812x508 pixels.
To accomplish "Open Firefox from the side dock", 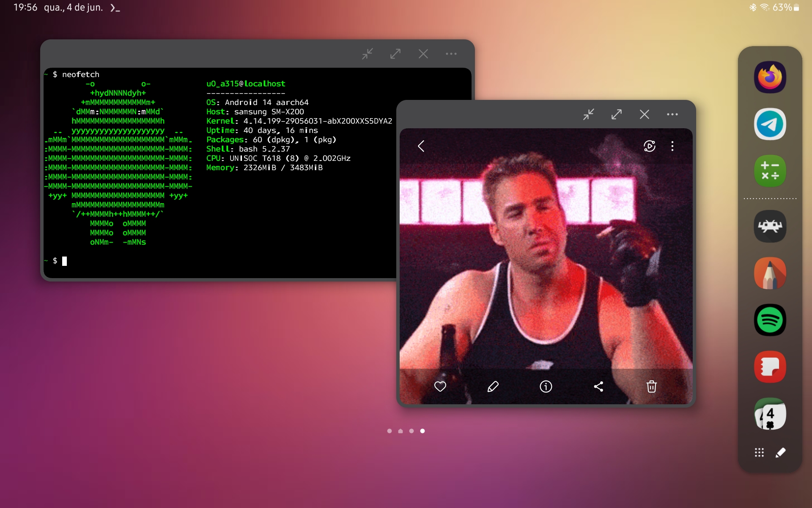I will (770, 77).
